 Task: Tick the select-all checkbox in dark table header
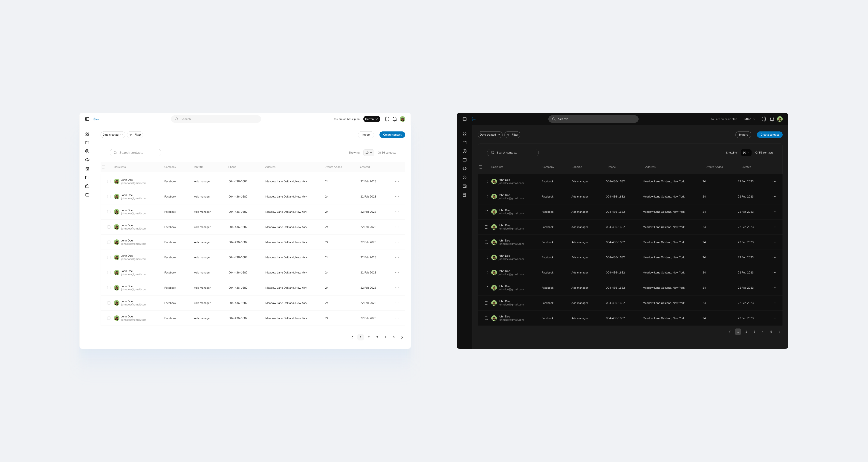481,167
